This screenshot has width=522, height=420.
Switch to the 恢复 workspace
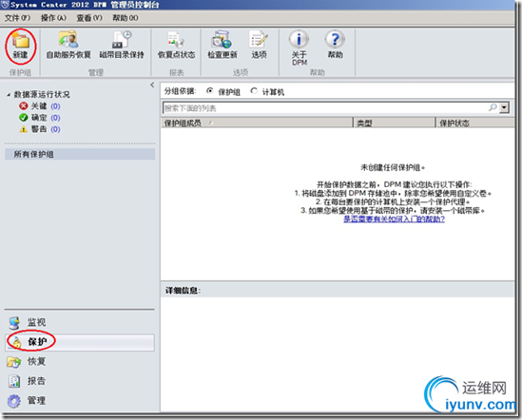coord(80,361)
